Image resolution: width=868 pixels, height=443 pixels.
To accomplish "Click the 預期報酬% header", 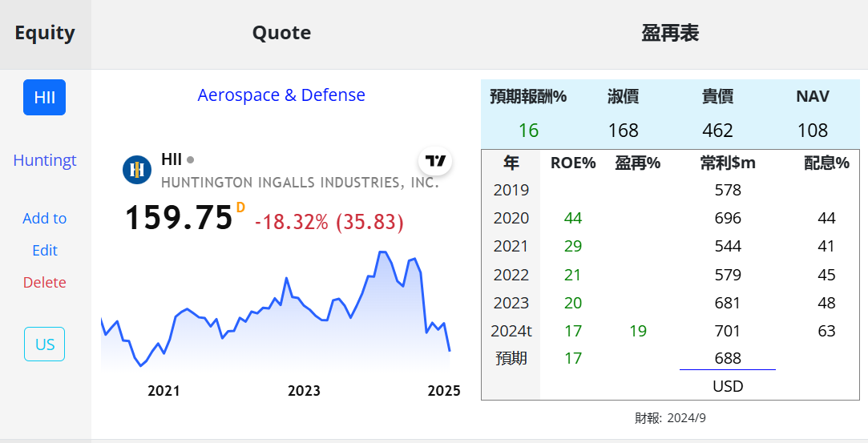I will click(528, 96).
